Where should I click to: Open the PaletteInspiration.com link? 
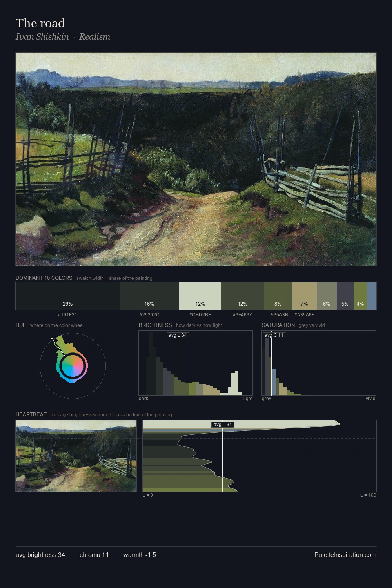point(345,555)
